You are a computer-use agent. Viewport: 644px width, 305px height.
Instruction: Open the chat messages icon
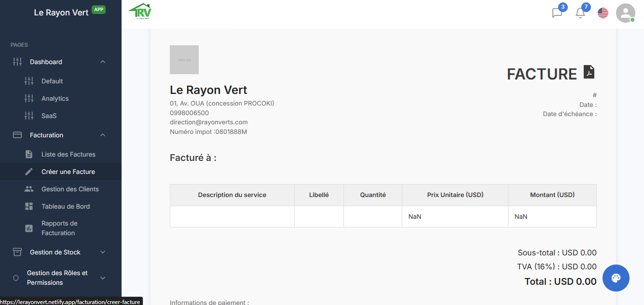[x=557, y=13]
